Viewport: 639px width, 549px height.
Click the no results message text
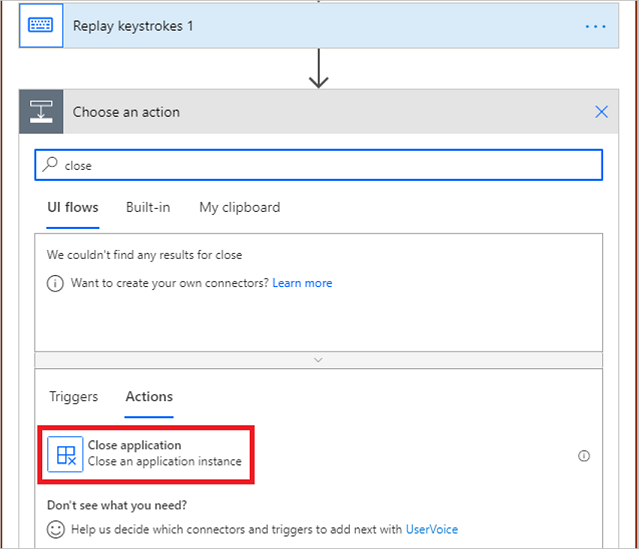[x=145, y=255]
